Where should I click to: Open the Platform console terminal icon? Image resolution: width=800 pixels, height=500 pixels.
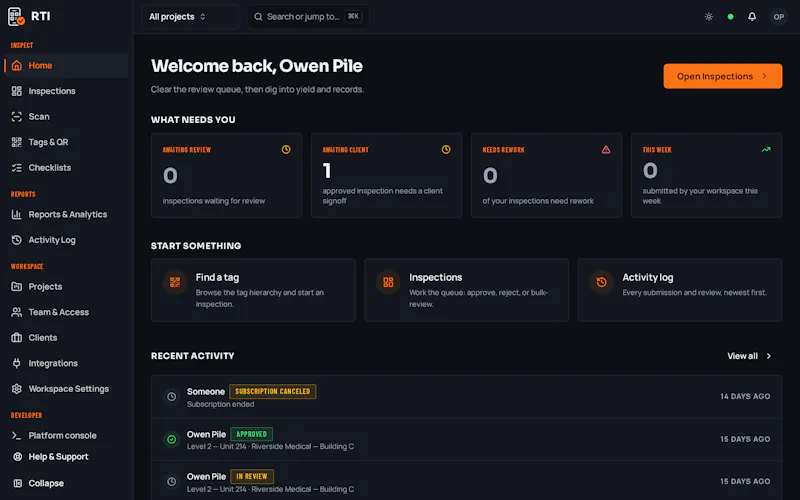pyautogui.click(x=17, y=436)
